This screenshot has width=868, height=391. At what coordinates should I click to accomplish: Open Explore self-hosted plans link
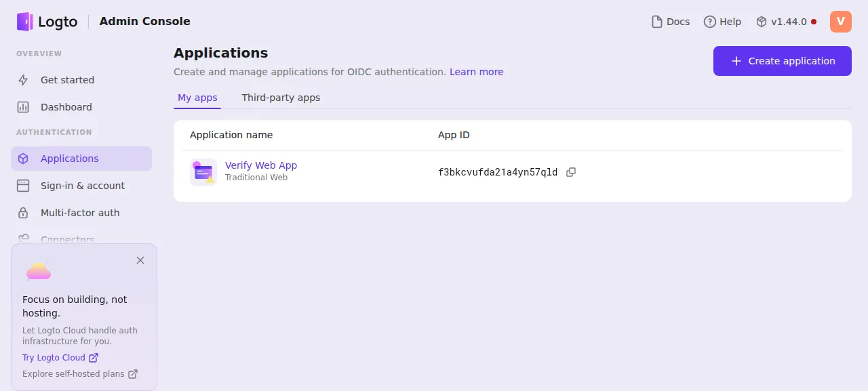click(x=80, y=374)
